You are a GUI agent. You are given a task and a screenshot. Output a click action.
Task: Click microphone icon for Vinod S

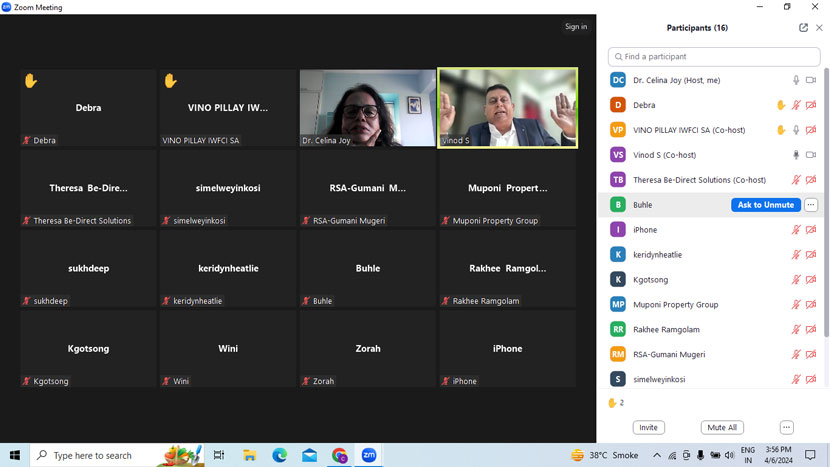click(796, 155)
